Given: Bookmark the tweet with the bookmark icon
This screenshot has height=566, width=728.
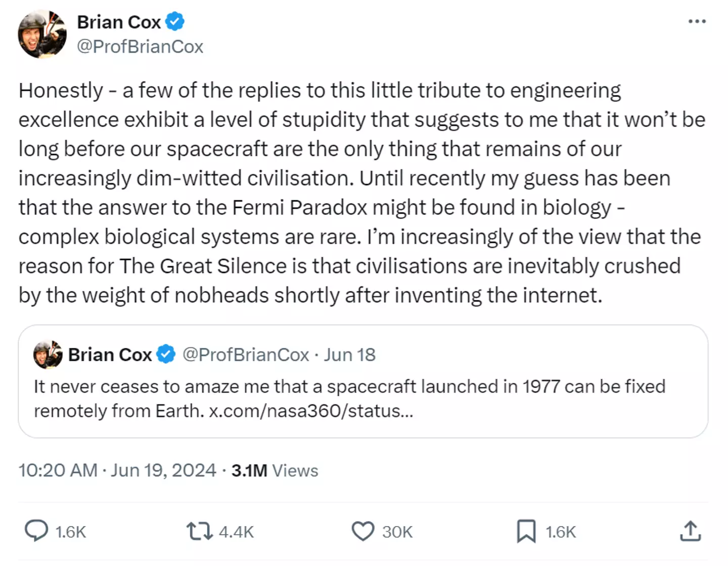Looking at the screenshot, I should (526, 532).
